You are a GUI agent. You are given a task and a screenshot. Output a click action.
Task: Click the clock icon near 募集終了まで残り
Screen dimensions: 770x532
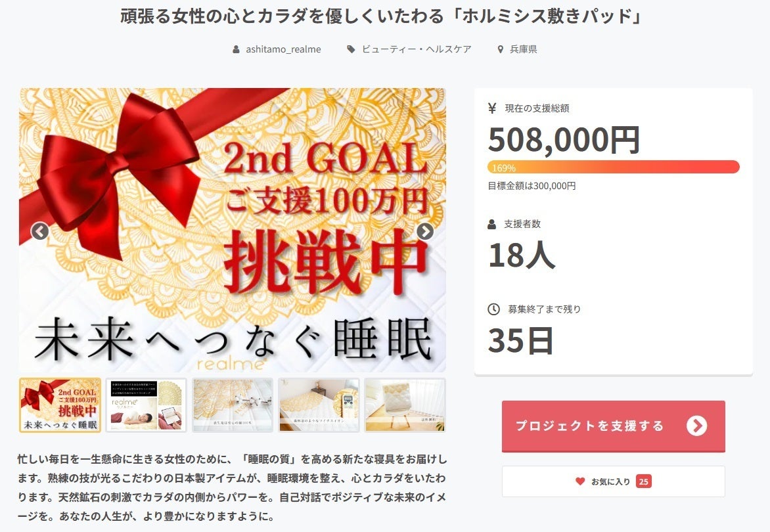coord(493,309)
